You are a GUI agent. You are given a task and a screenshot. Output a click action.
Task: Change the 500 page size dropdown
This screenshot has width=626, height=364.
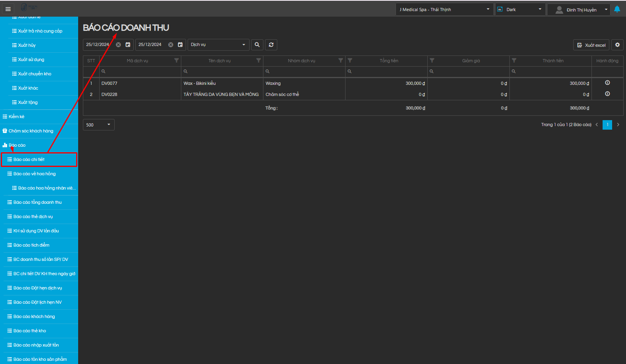pos(98,125)
